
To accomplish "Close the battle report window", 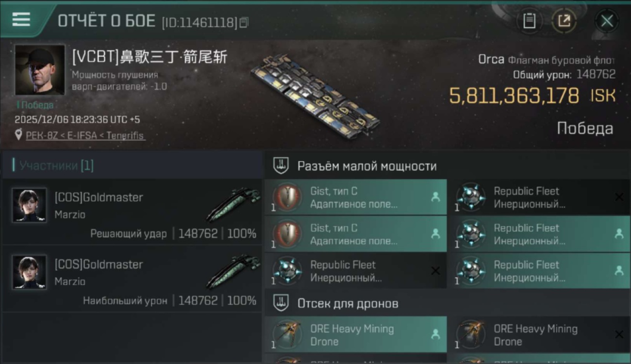I will coord(607,21).
